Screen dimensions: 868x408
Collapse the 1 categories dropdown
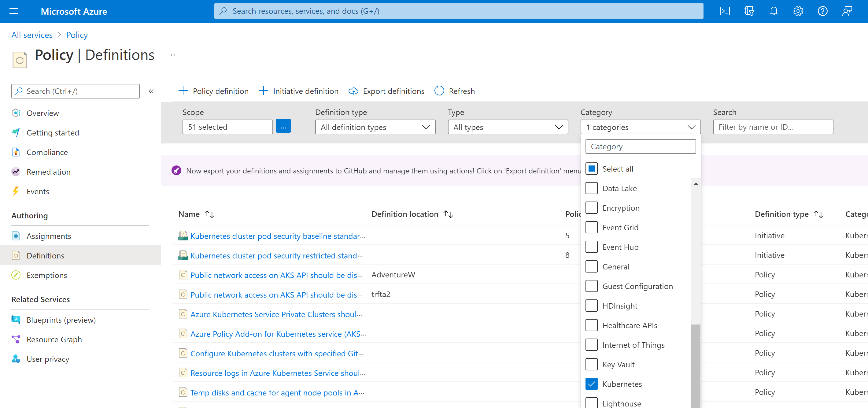tap(640, 127)
